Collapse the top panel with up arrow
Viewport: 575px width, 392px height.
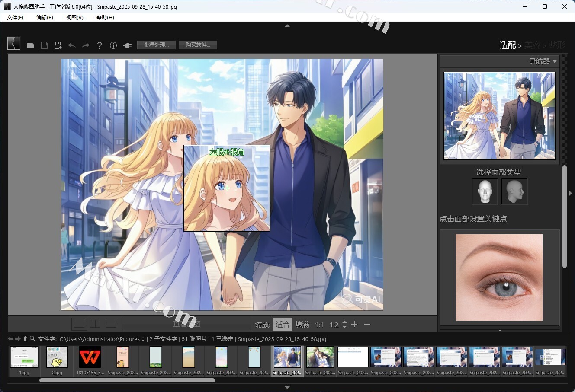pyautogui.click(x=287, y=26)
